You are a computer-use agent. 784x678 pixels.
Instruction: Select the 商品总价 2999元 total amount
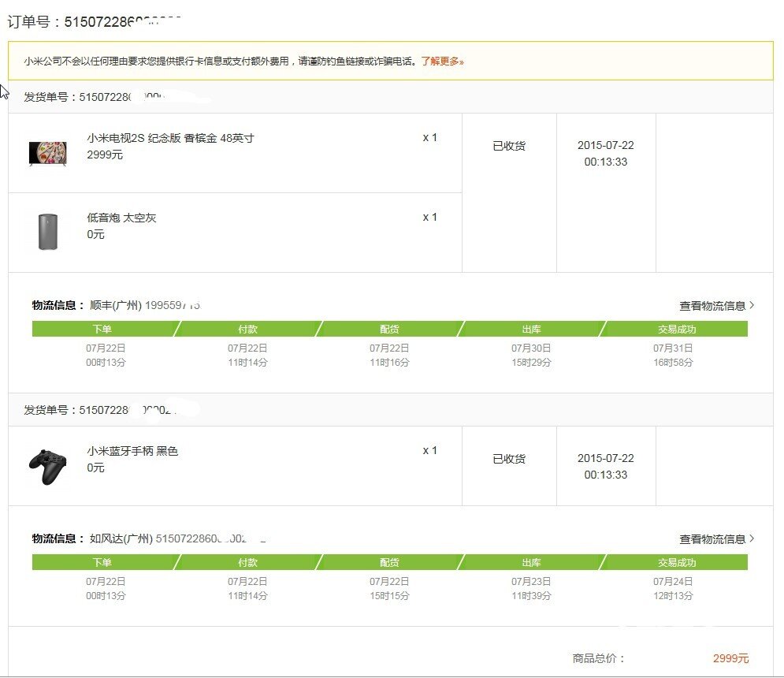point(730,658)
